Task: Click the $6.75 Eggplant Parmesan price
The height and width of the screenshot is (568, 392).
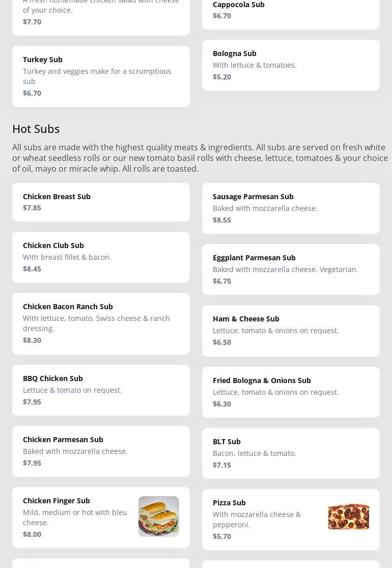Action: coord(222,281)
